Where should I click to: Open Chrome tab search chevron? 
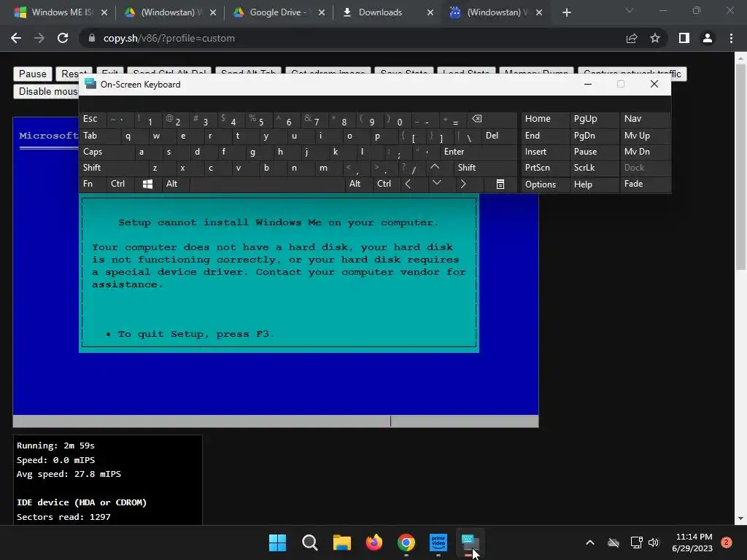point(630,10)
